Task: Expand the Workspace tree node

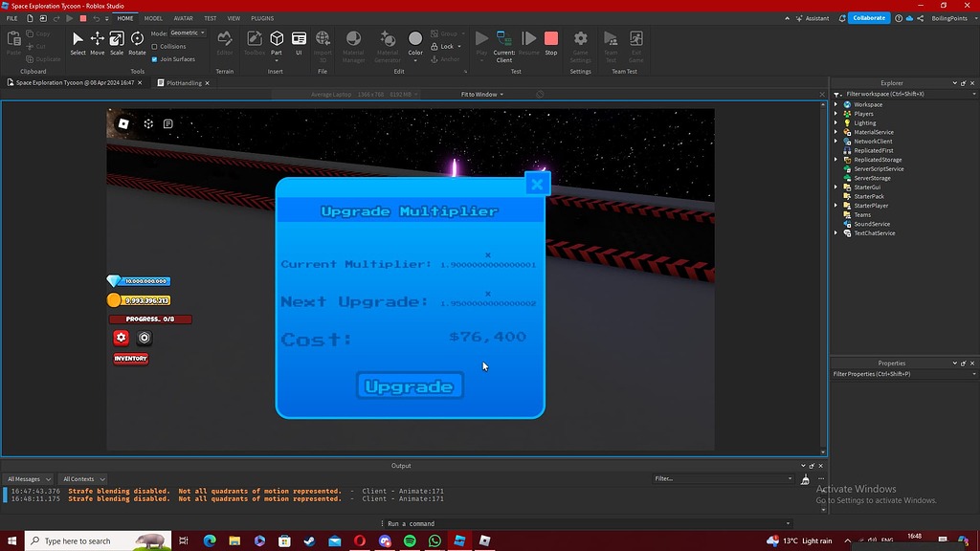Action: coord(835,104)
